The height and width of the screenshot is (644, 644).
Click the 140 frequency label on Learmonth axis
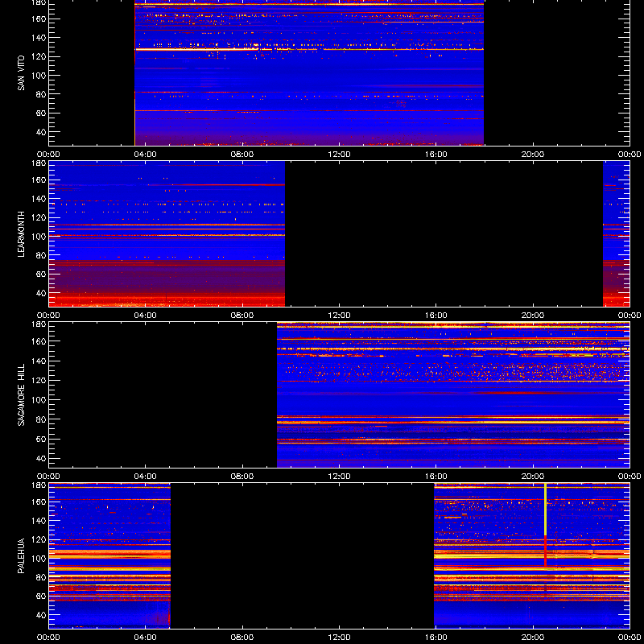click(40, 199)
